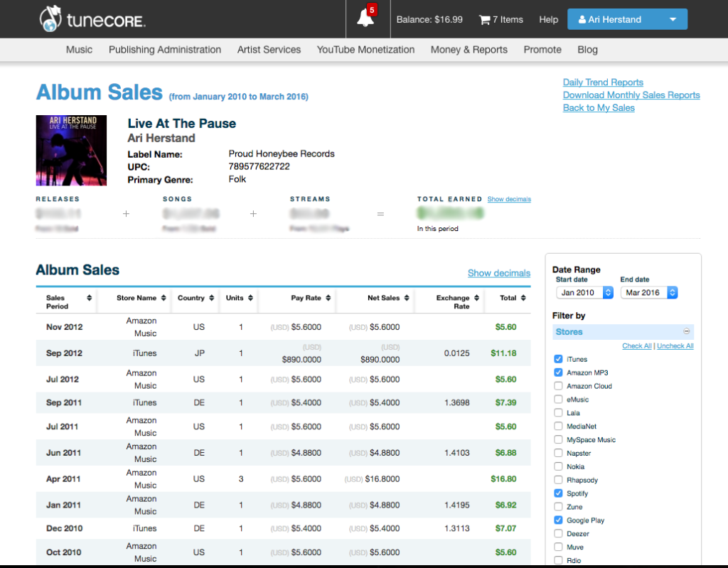Check the Deezer store filter
Screen dimensions: 728x568
coord(558,534)
